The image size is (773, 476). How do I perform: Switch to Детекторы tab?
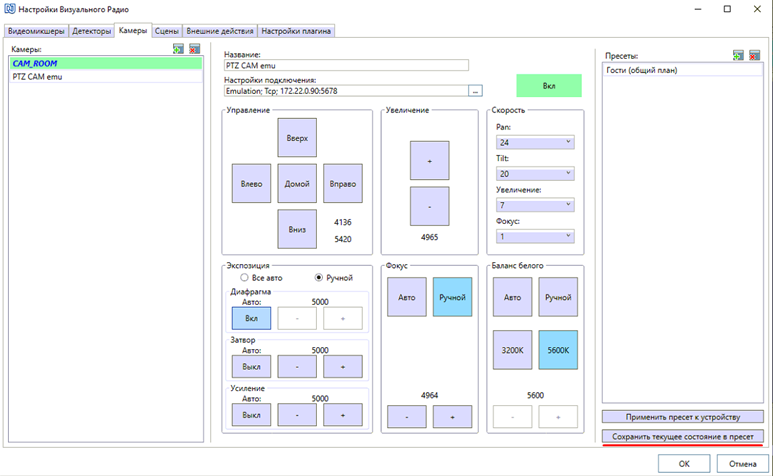(92, 31)
